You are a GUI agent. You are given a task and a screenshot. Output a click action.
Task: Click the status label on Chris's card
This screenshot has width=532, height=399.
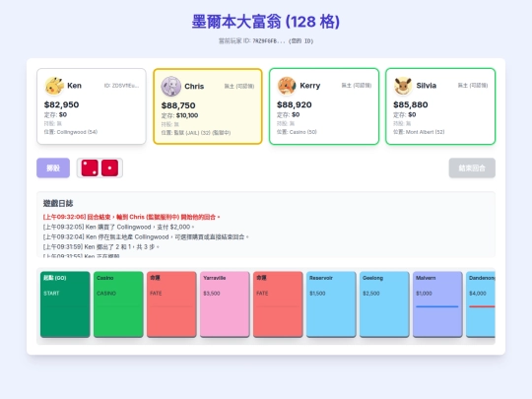tap(239, 86)
